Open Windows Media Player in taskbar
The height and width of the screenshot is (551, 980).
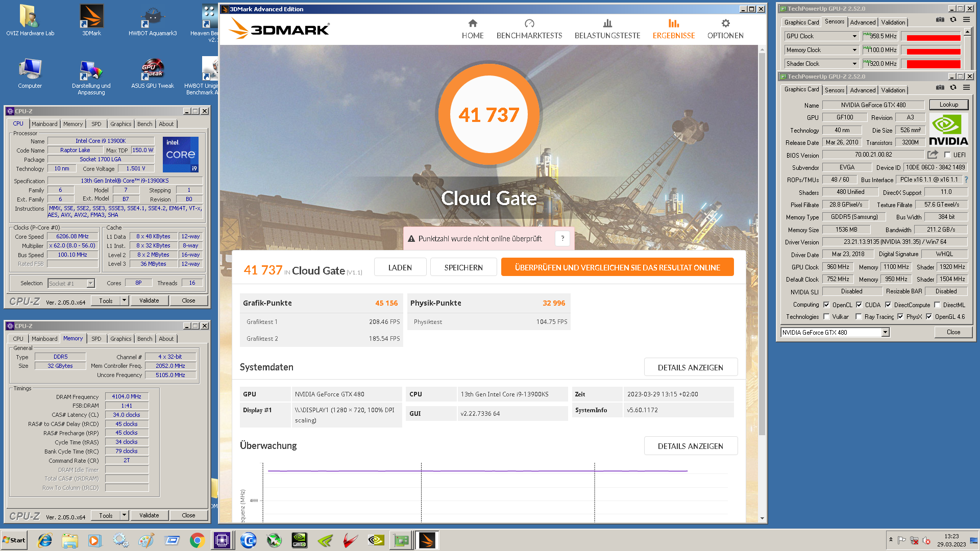coord(94,540)
